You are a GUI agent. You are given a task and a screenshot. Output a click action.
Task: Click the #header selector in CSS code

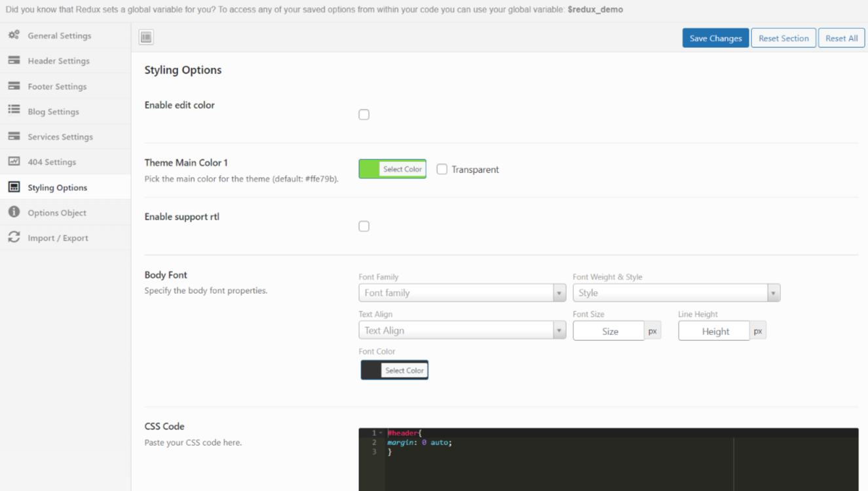pyautogui.click(x=403, y=433)
